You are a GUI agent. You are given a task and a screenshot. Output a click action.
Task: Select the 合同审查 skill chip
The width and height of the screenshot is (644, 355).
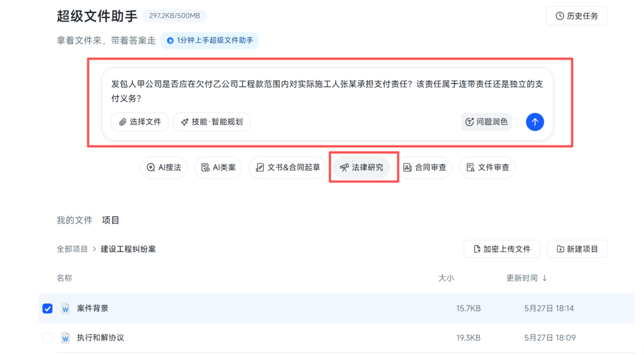point(425,167)
